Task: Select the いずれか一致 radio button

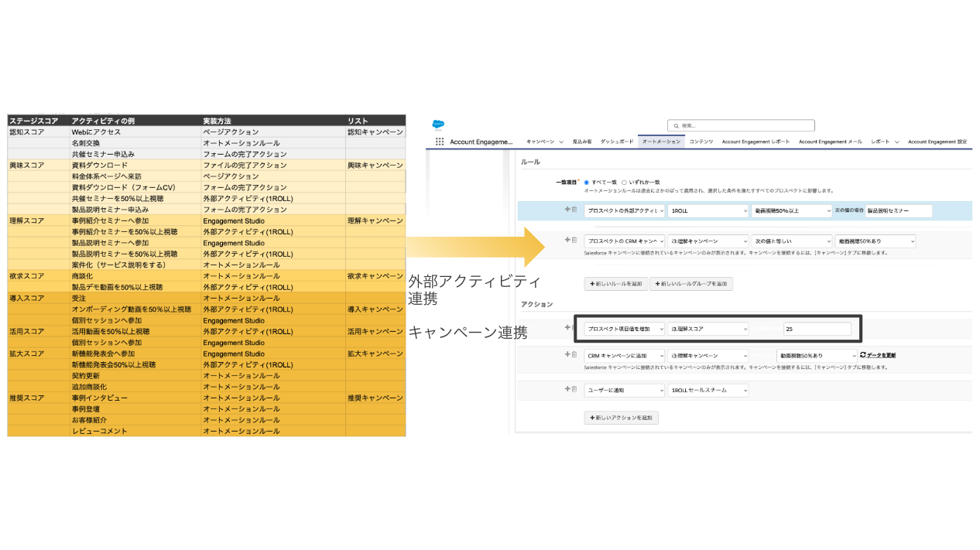Action: click(624, 182)
